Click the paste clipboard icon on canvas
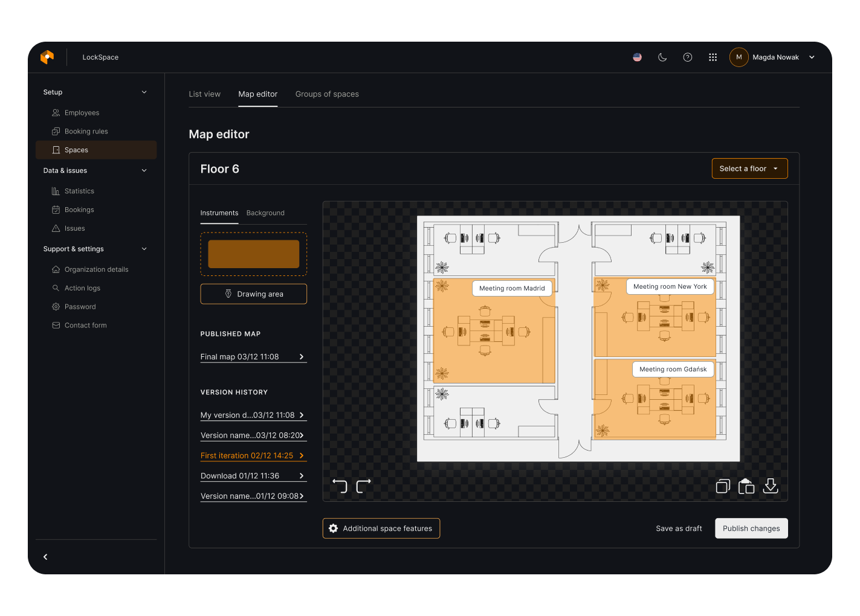This screenshot has height=616, width=860. pos(746,486)
